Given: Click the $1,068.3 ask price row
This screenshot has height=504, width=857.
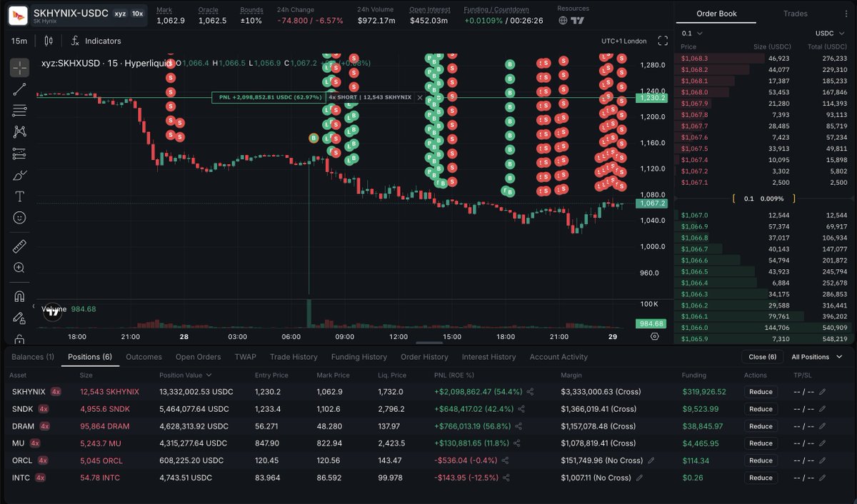Looking at the screenshot, I should 763,58.
